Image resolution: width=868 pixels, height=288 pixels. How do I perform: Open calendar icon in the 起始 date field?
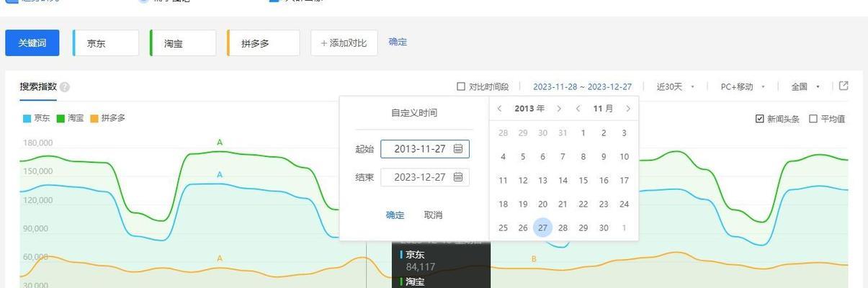click(458, 149)
